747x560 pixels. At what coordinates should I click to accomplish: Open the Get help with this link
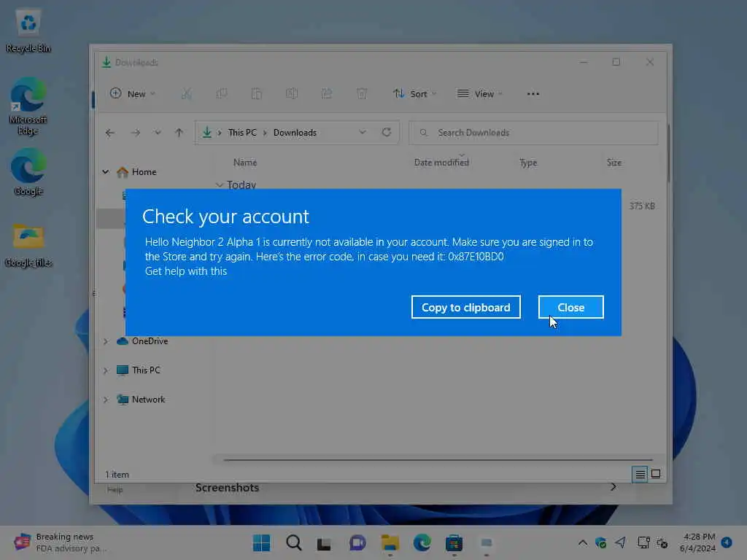pos(186,271)
